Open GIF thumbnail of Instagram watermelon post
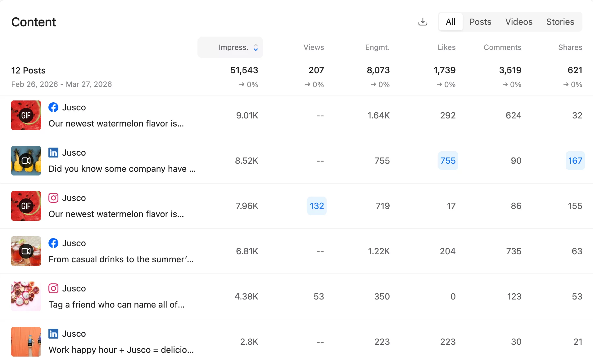593x364 pixels. pos(26,206)
